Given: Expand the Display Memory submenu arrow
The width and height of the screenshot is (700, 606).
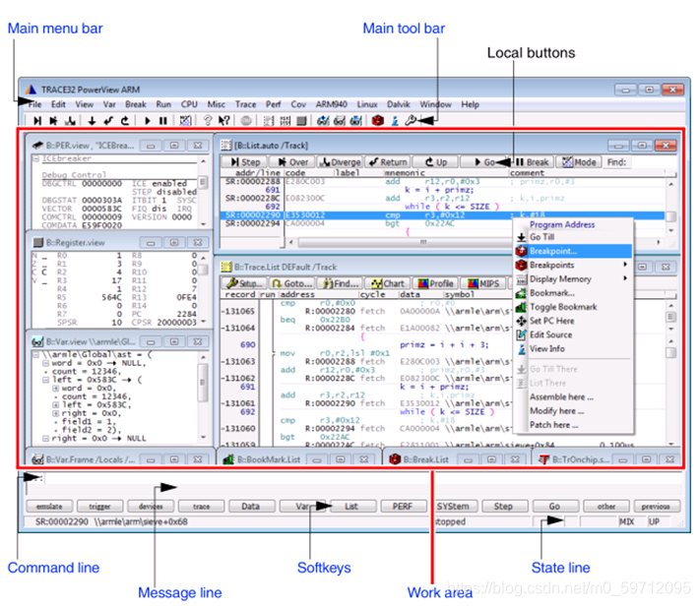Looking at the screenshot, I should [625, 278].
